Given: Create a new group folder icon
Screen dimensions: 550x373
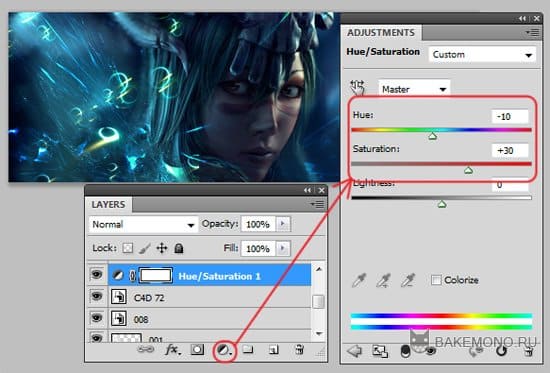Looking at the screenshot, I should coord(248,349).
